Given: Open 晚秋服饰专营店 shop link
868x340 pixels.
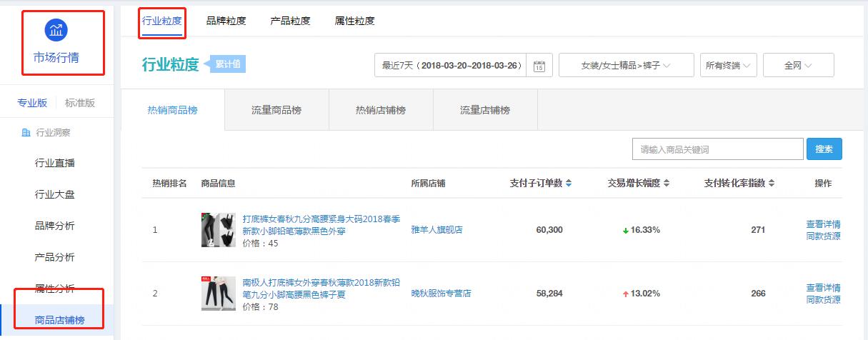Looking at the screenshot, I should pyautogui.click(x=441, y=293).
